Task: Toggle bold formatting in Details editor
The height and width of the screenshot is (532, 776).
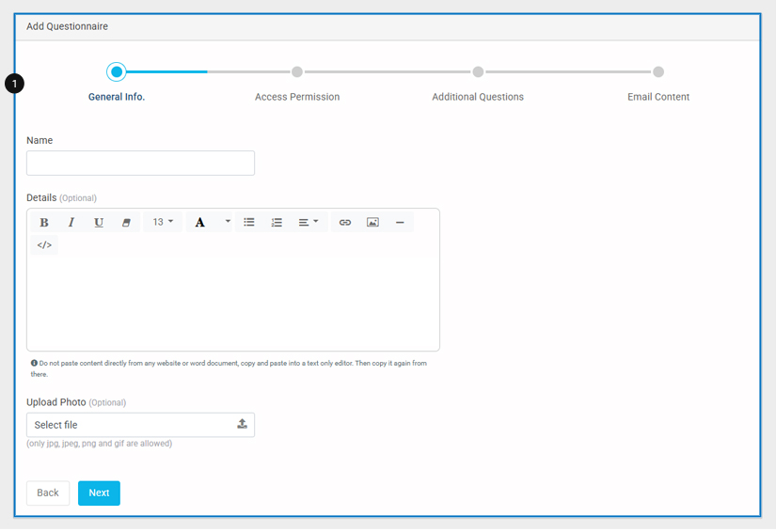Action: click(44, 223)
